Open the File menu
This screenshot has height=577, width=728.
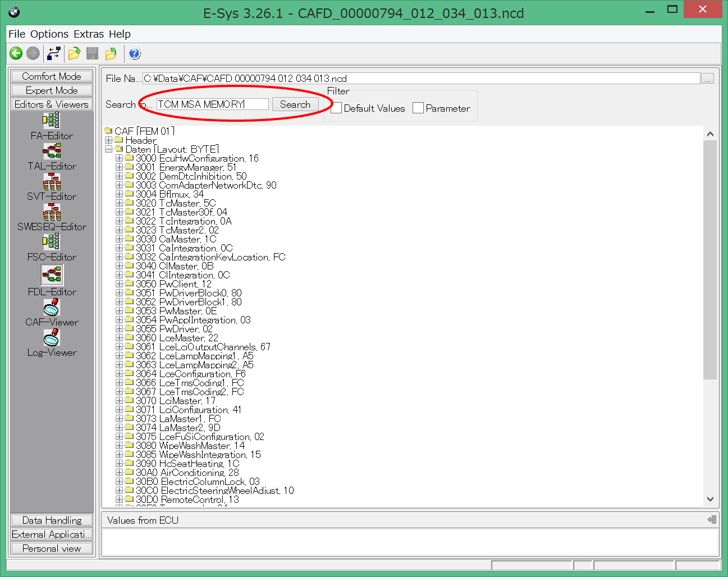pyautogui.click(x=17, y=34)
